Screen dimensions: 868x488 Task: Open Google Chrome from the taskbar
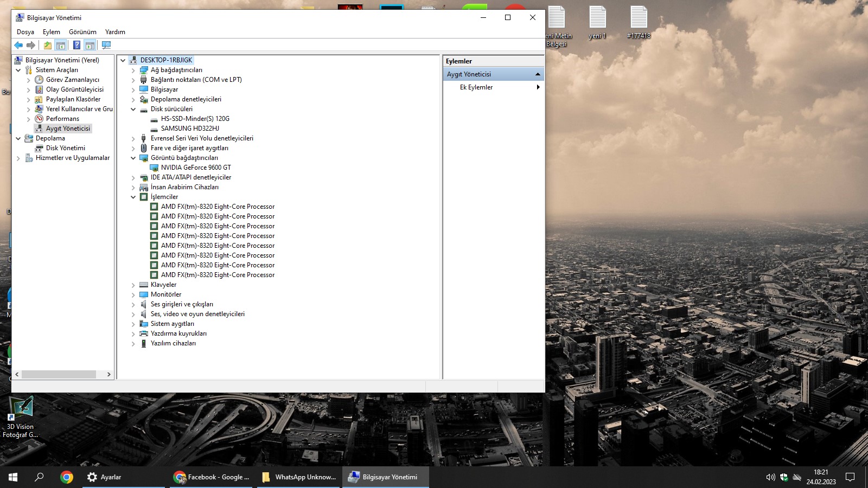pos(67,477)
